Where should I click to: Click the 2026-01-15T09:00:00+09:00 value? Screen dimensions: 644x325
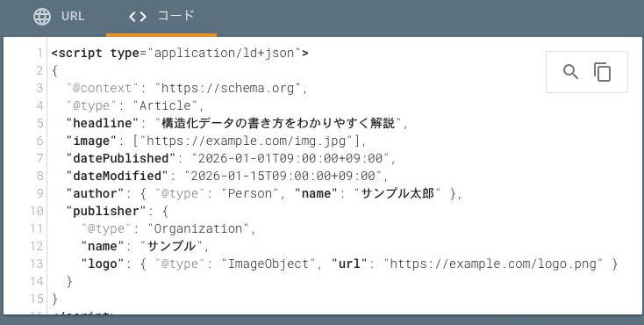[283, 176]
